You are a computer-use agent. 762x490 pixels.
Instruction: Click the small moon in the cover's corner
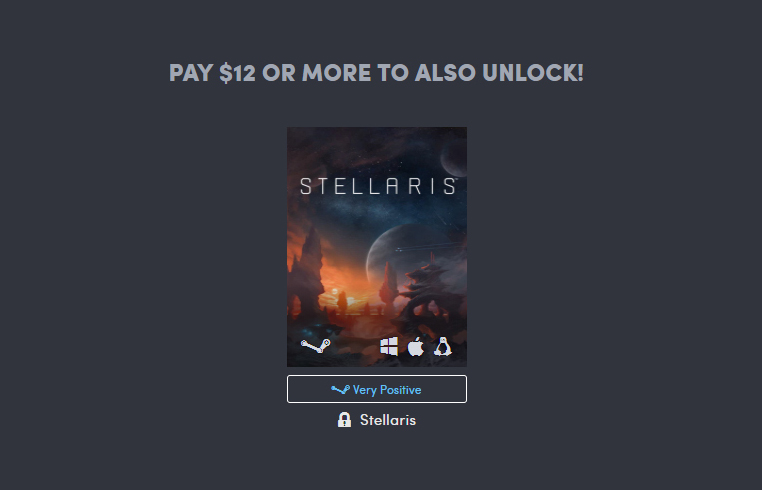(x=454, y=158)
